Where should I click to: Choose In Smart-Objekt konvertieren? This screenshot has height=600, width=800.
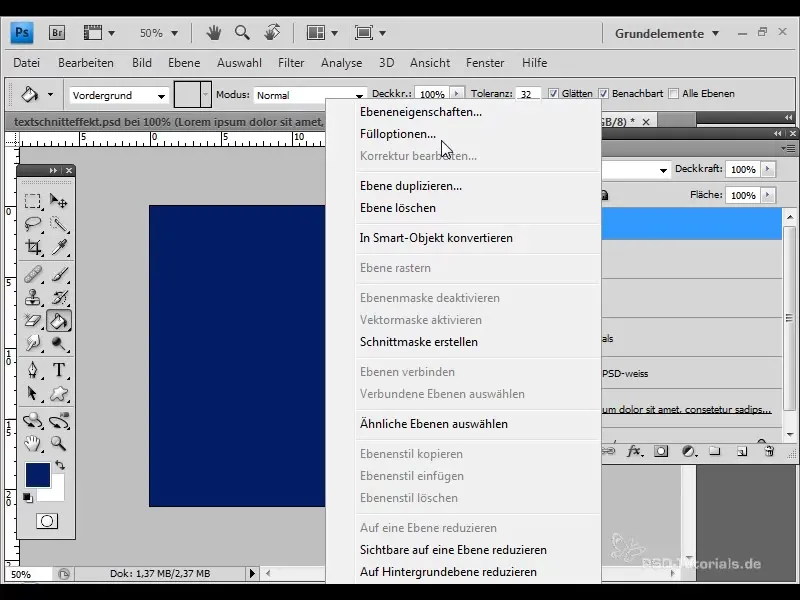pos(436,238)
